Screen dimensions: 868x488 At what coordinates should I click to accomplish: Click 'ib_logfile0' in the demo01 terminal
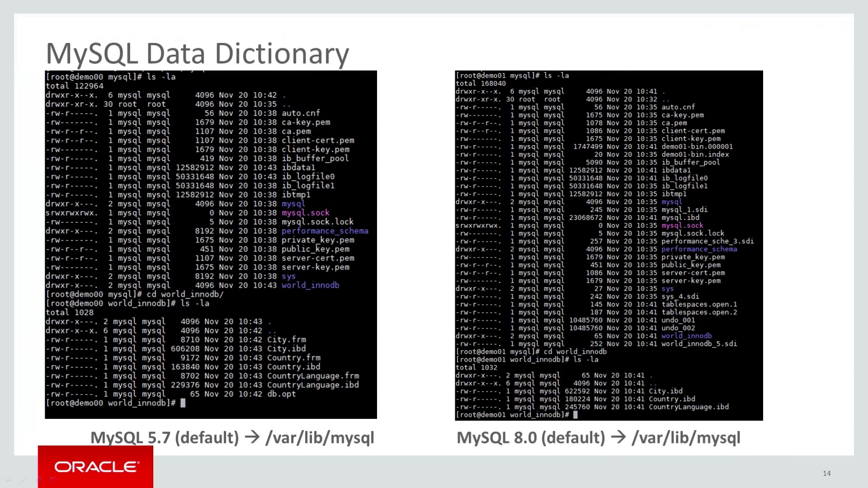(684, 178)
